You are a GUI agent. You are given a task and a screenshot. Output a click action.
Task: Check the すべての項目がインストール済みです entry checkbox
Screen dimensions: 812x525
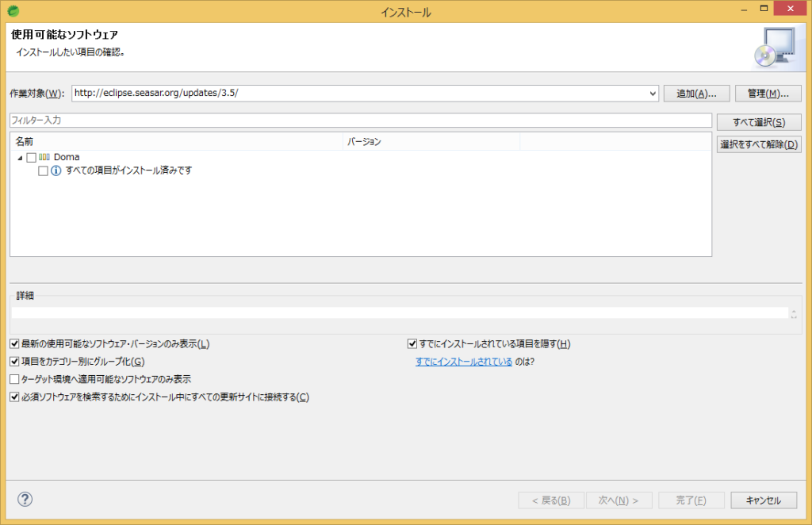[x=44, y=171]
